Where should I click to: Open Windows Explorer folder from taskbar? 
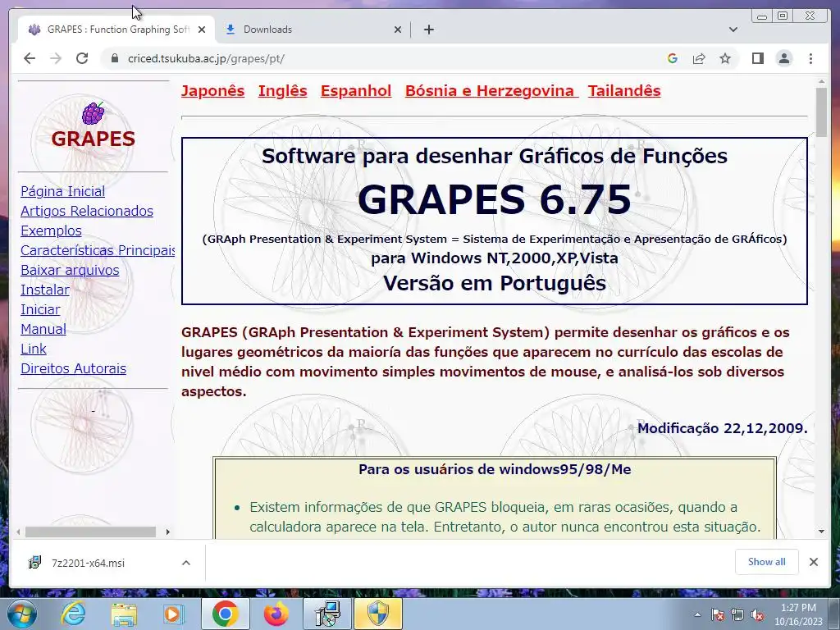pos(124,614)
